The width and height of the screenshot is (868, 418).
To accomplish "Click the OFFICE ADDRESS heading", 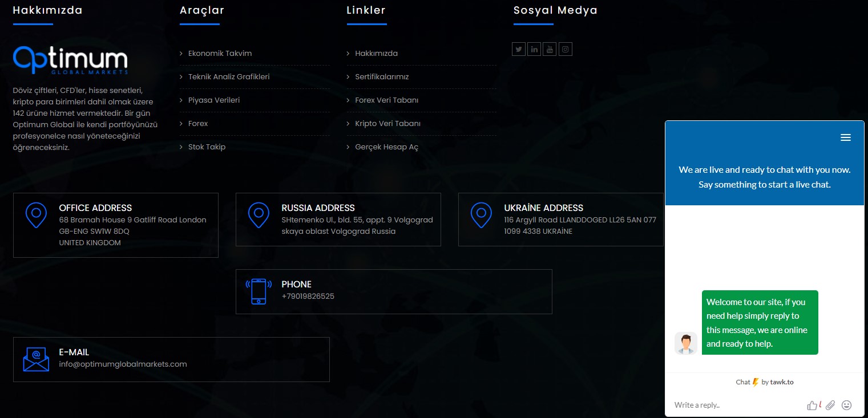I will coord(95,208).
